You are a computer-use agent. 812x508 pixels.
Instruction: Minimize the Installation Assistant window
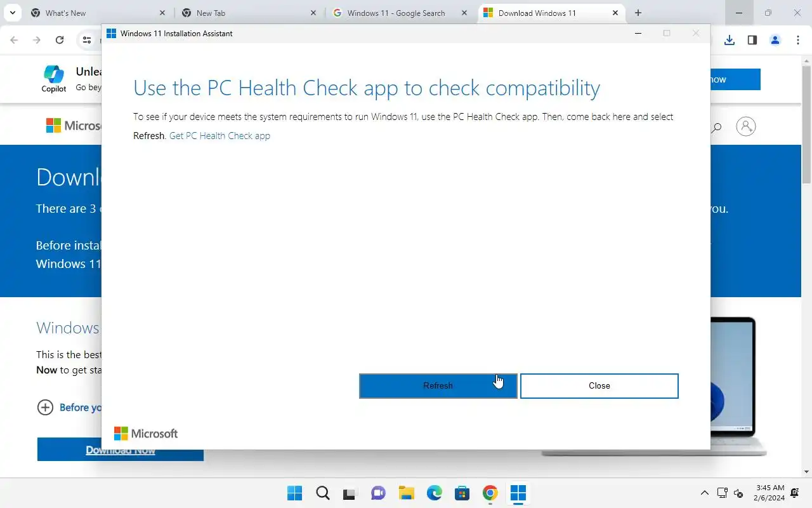click(638, 34)
